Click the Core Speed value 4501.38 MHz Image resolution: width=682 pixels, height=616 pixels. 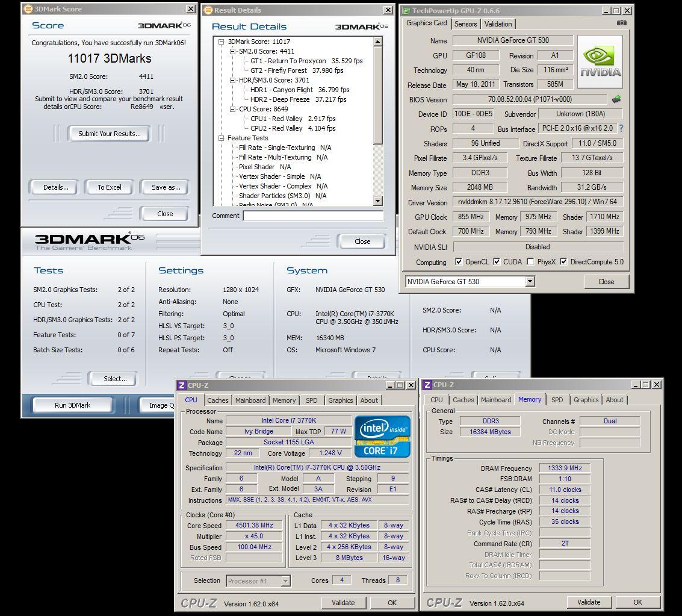coord(254,525)
